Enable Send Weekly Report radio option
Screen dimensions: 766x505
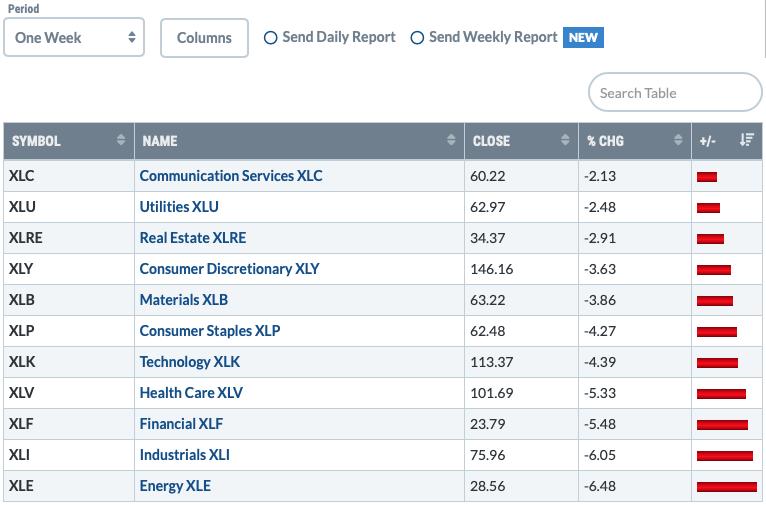(417, 38)
